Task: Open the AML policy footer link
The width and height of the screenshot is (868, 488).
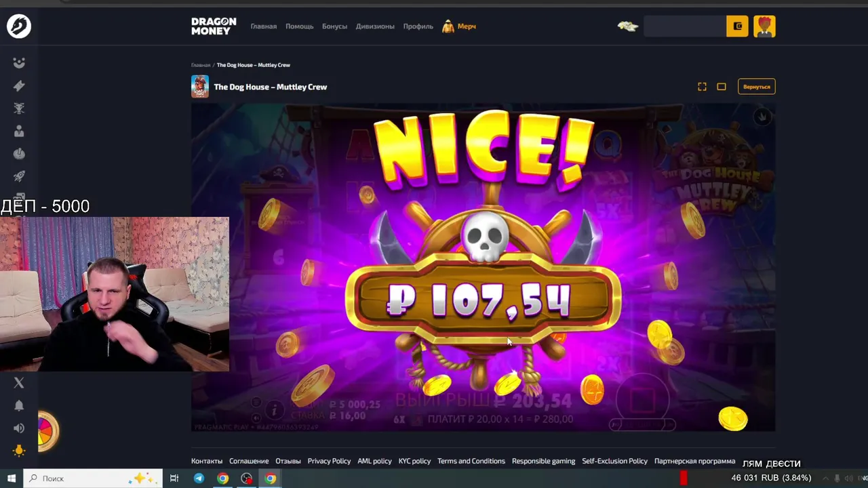Action: (x=374, y=461)
